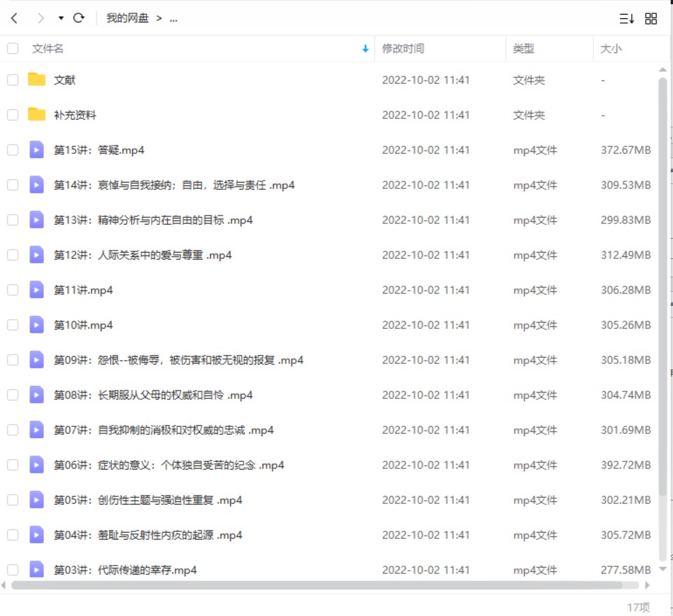
Task: Select 第13讲：精神分析与内在自由的目标 file name
Action: pyautogui.click(x=153, y=220)
